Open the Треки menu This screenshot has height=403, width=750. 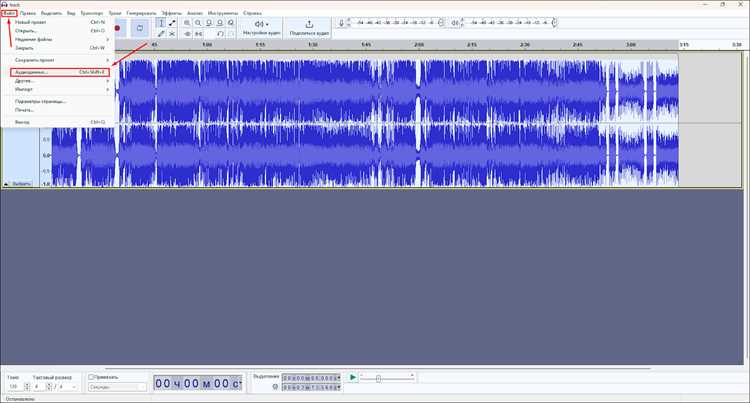click(115, 13)
